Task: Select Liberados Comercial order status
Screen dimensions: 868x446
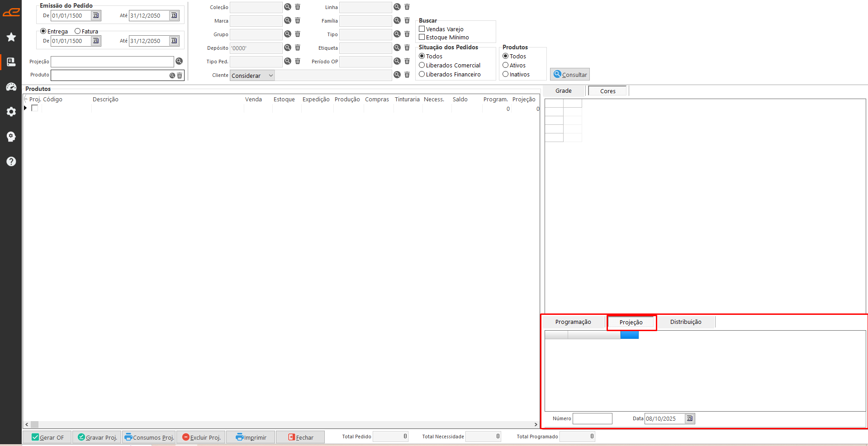Action: [422, 65]
